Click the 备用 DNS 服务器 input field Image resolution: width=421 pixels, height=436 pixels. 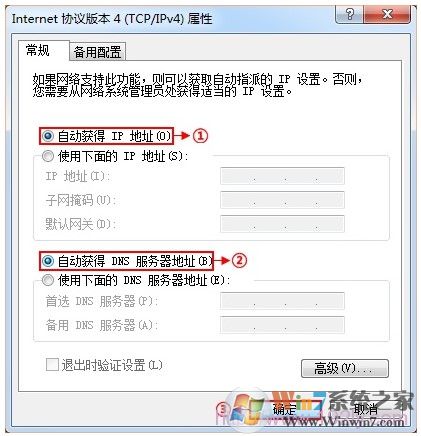(282, 325)
